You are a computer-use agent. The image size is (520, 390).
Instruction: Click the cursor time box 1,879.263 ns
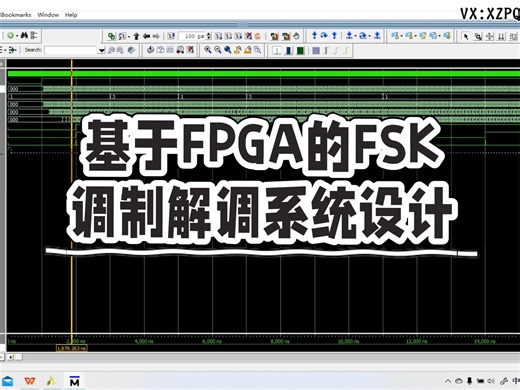pos(71,348)
